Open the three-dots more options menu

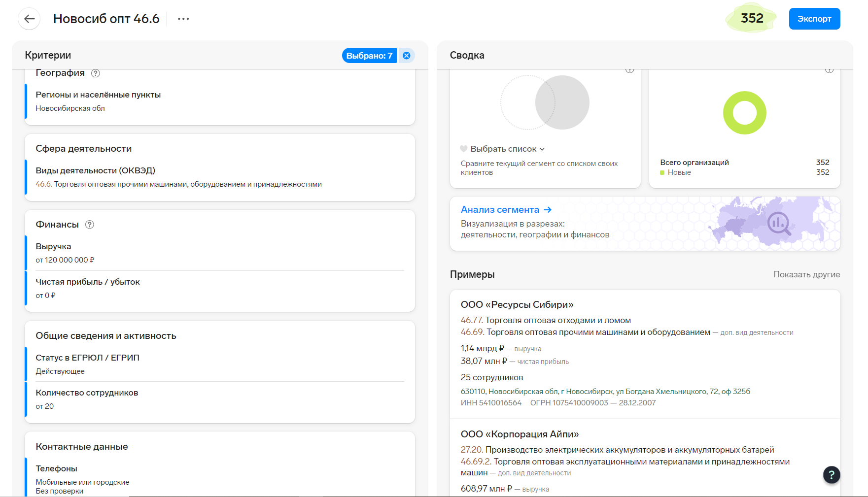(183, 19)
